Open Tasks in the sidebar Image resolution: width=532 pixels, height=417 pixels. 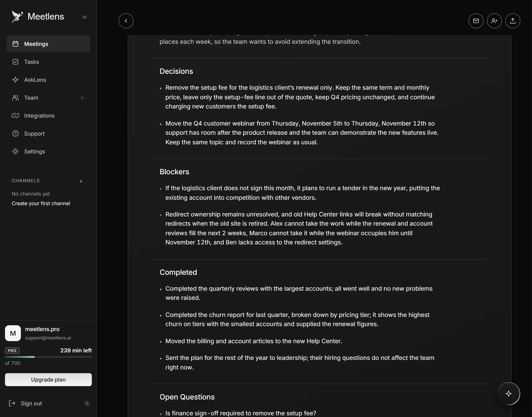[x=48, y=62]
